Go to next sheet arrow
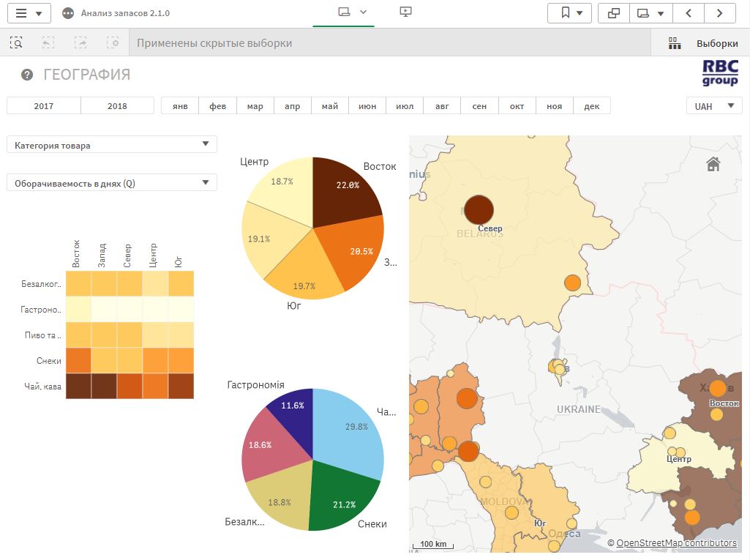Viewport: 750px width, 560px height. point(720,13)
